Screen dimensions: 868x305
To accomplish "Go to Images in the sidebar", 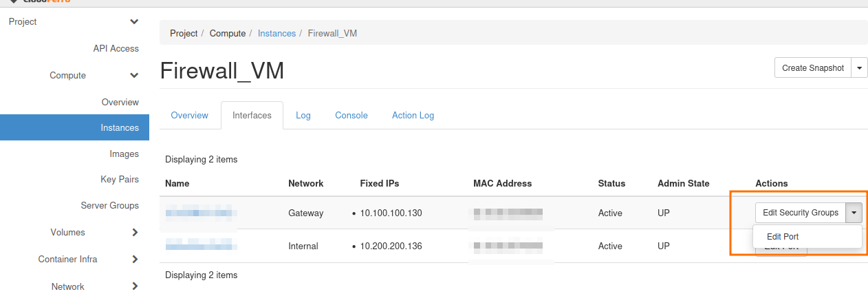I will (124, 154).
